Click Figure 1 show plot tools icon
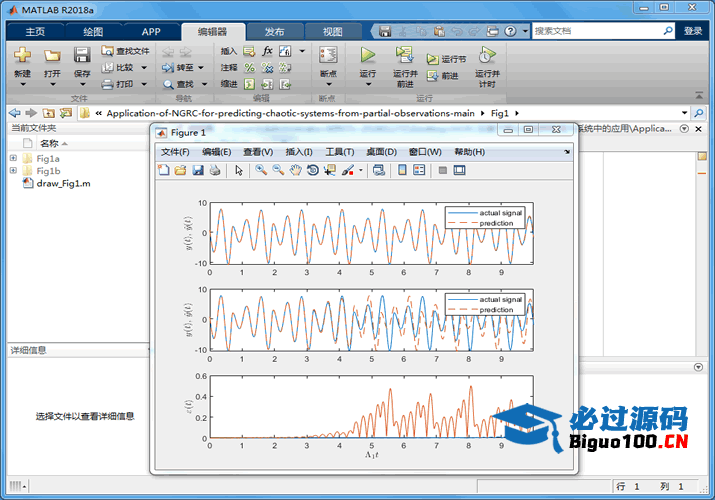Viewport: 715px width, 500px height. pyautogui.click(x=460, y=170)
